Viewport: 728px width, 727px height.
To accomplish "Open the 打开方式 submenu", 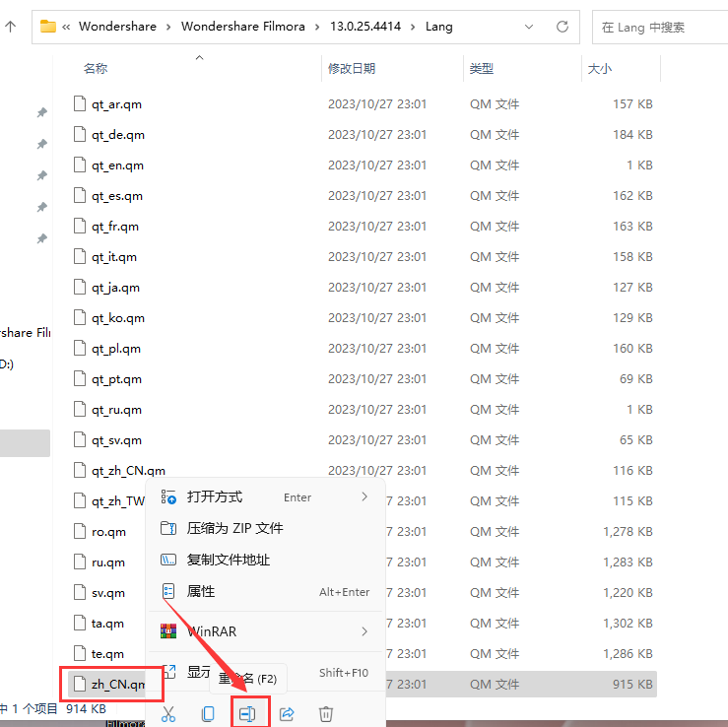I will pos(265,496).
